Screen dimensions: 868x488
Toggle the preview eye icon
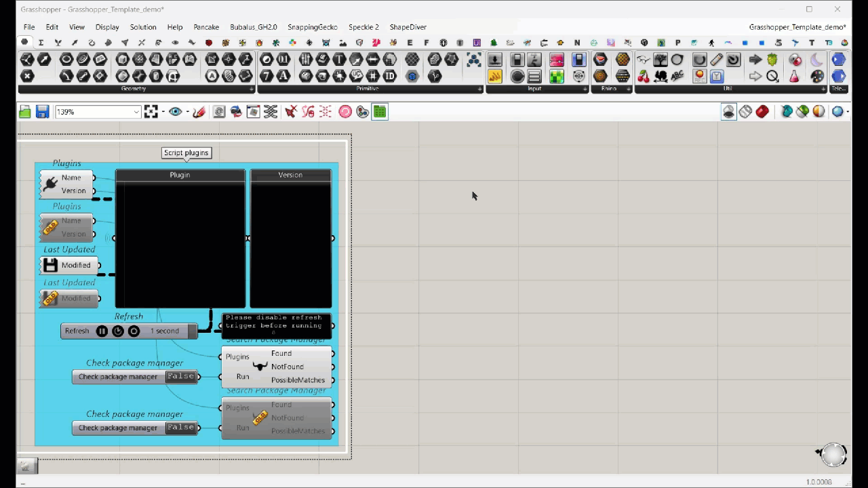click(x=175, y=112)
